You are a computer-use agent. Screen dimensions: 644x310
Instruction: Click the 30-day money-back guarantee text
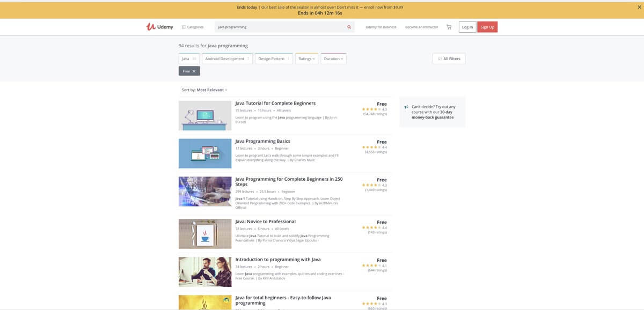pos(433,115)
